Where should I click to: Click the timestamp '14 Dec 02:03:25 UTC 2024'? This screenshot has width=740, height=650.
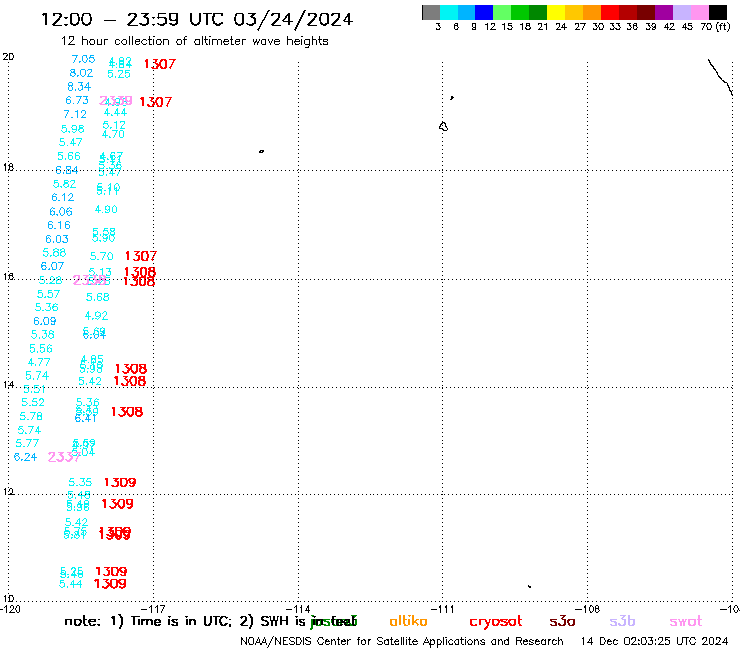point(654,642)
